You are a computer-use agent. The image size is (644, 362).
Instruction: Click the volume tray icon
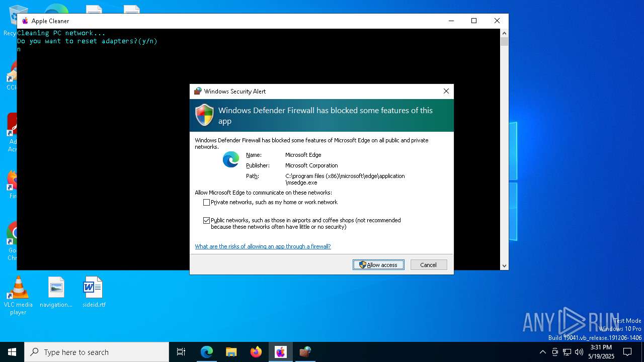pyautogui.click(x=579, y=352)
